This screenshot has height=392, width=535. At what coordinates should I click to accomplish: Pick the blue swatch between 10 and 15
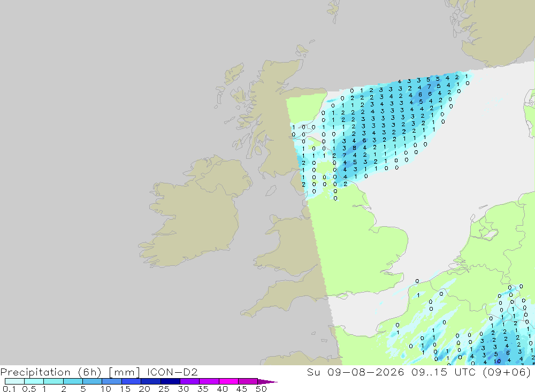pyautogui.click(x=112, y=381)
